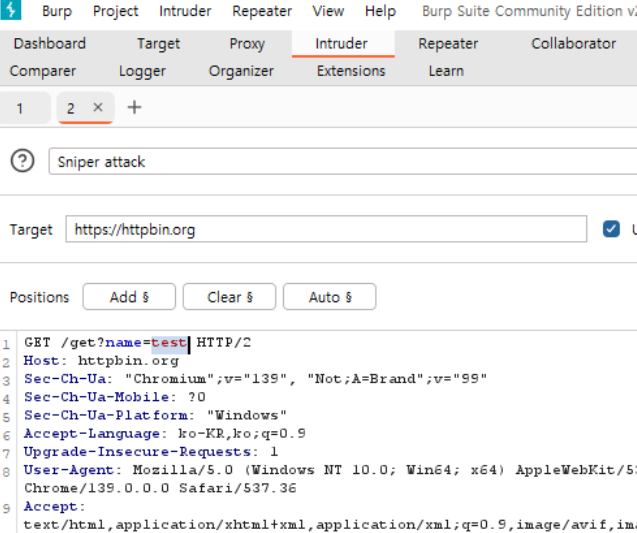Click 'HTTP/2' in the request line

[x=223, y=342]
